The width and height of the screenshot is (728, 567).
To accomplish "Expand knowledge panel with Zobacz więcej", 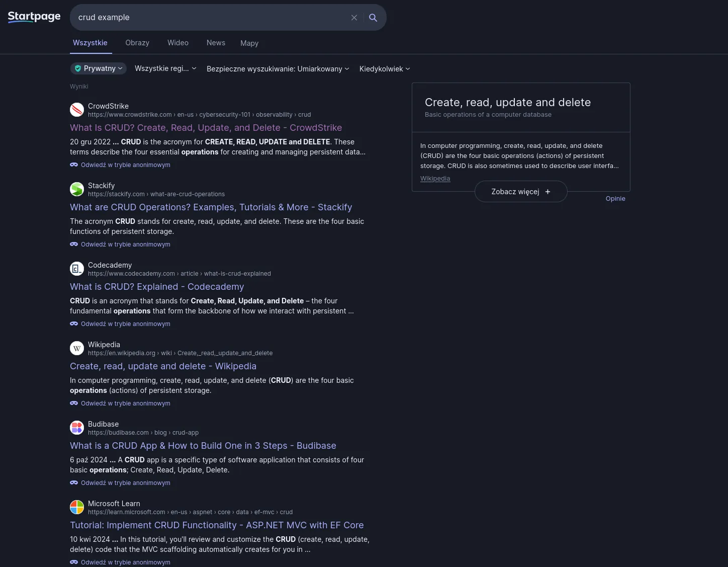I will tap(521, 192).
